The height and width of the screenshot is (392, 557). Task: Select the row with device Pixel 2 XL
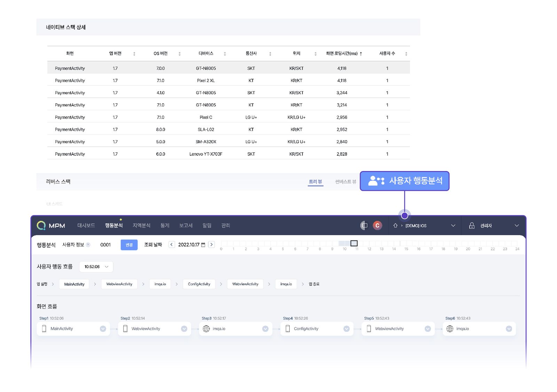pos(228,80)
